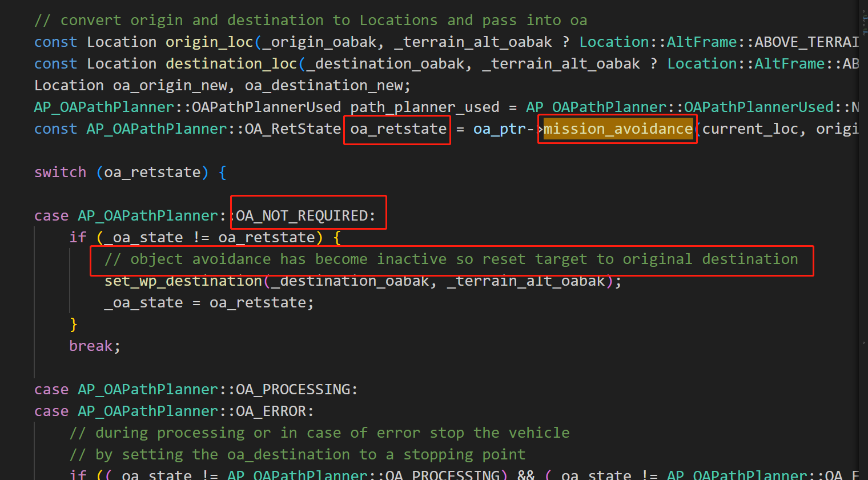
Task: Click the closing brace above break
Action: tap(73, 325)
